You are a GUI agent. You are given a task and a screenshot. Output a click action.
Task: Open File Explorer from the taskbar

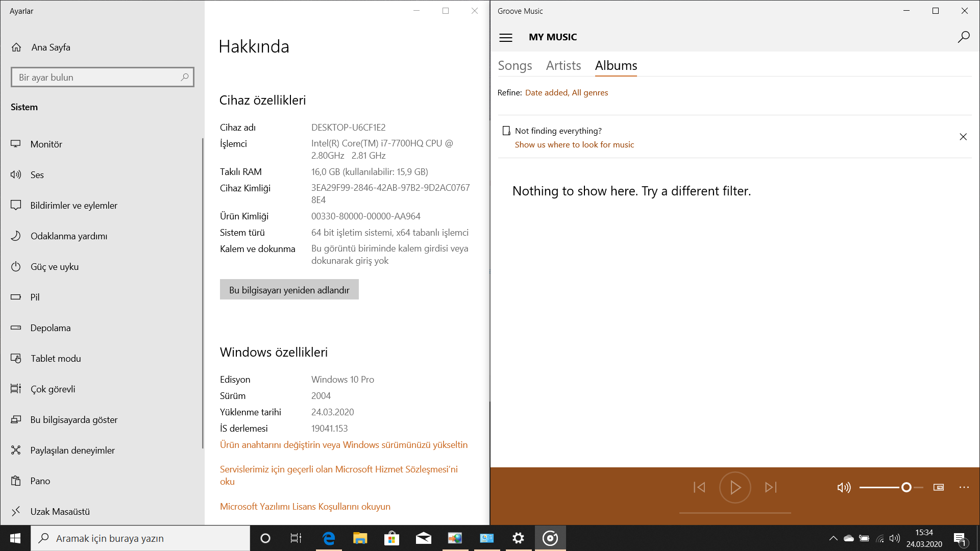pyautogui.click(x=360, y=538)
